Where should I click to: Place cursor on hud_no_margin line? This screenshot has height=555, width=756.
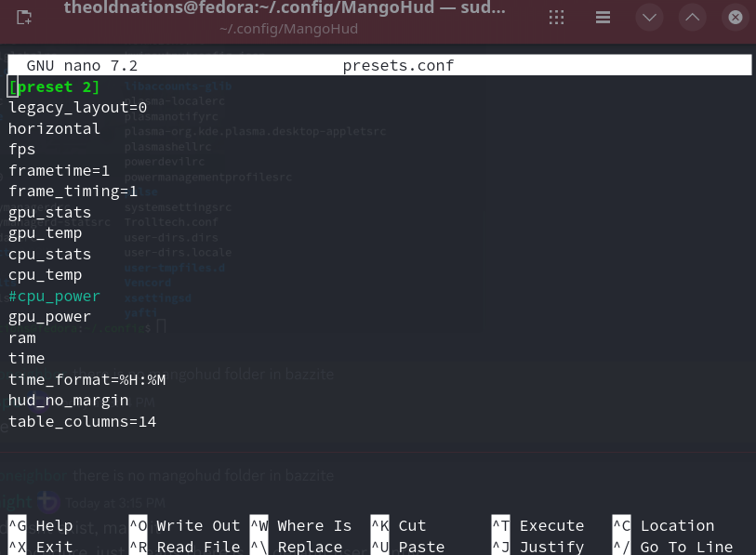[x=68, y=402]
